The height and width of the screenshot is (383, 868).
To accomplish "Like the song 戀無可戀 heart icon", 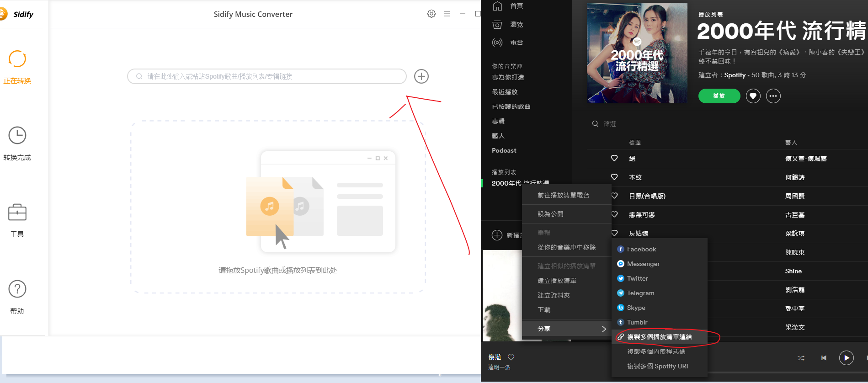I will point(615,214).
